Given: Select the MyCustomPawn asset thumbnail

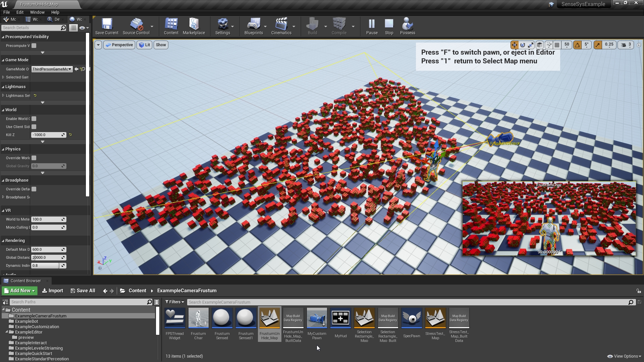Looking at the screenshot, I should [x=317, y=318].
